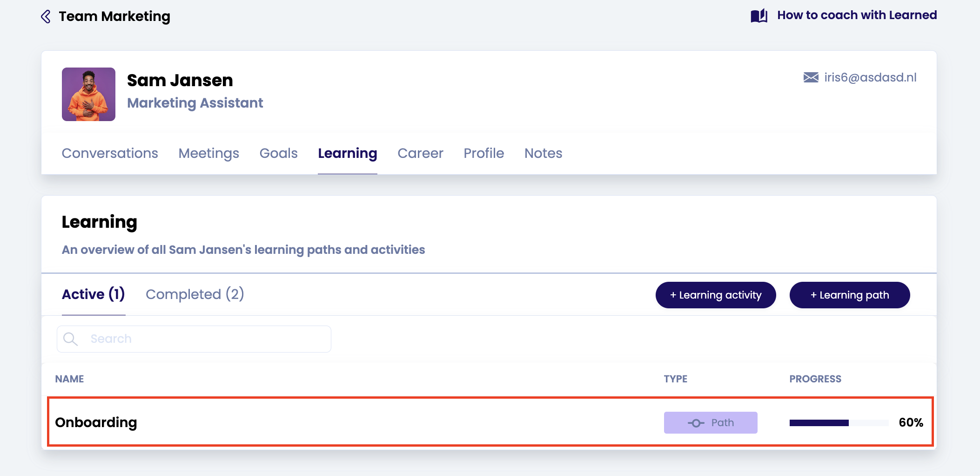Image resolution: width=980 pixels, height=476 pixels.
Task: Open the Notes tab
Action: tap(543, 153)
